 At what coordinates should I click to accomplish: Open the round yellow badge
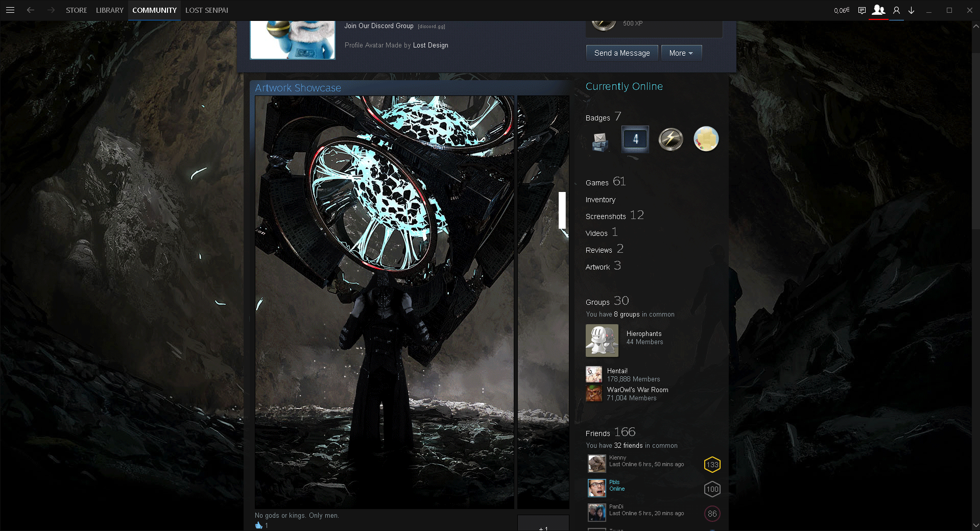(x=706, y=139)
